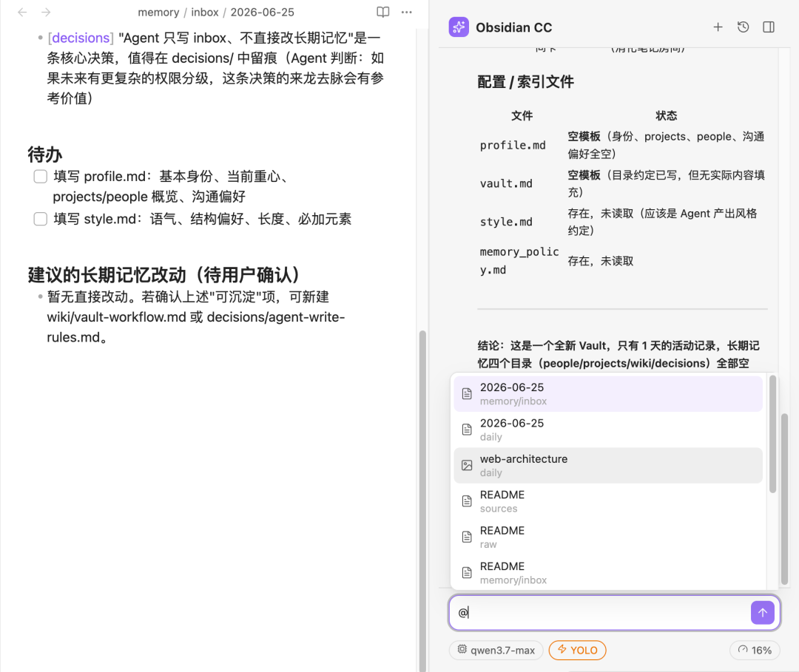799x672 pixels.
Task: Toggle the sidebar layout panel icon
Action: [769, 27]
